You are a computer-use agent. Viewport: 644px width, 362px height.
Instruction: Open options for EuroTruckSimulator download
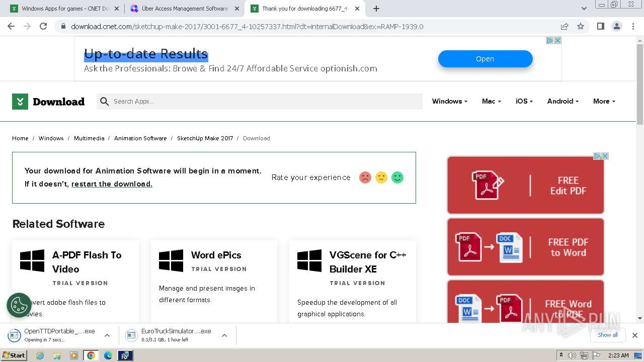224,335
